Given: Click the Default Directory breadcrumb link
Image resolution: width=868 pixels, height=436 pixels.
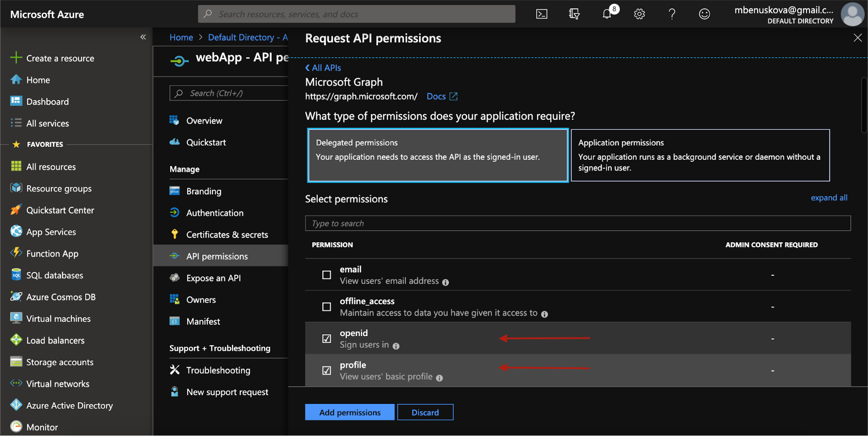Looking at the screenshot, I should coord(248,37).
